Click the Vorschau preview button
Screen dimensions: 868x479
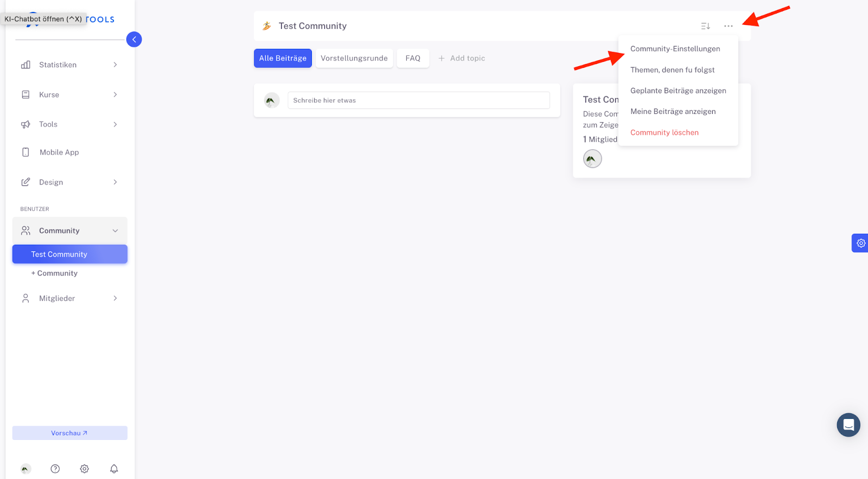click(x=69, y=433)
